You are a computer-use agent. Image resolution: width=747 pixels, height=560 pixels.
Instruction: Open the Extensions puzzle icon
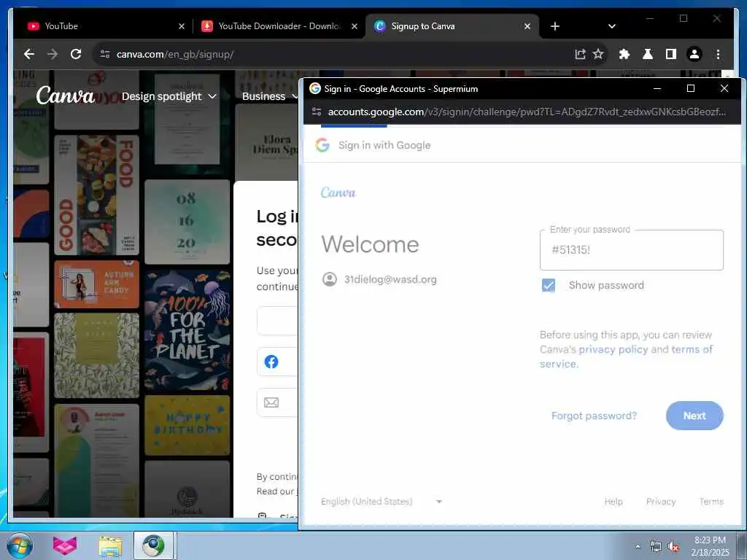(x=624, y=54)
